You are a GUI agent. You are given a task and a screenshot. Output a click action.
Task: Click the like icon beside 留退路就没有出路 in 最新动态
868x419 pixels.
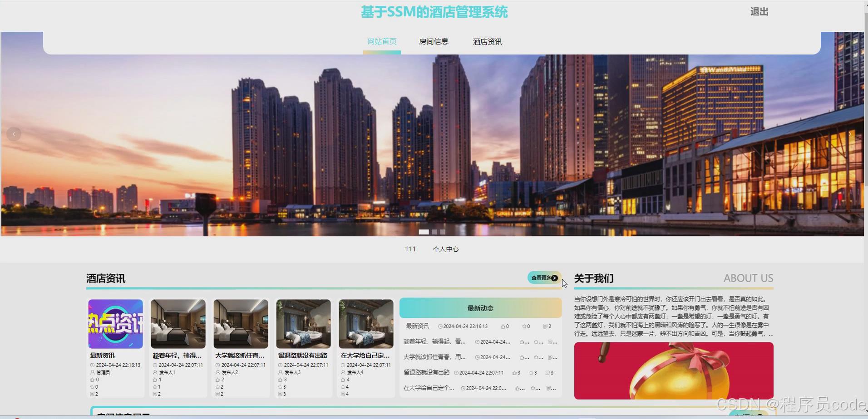click(514, 373)
